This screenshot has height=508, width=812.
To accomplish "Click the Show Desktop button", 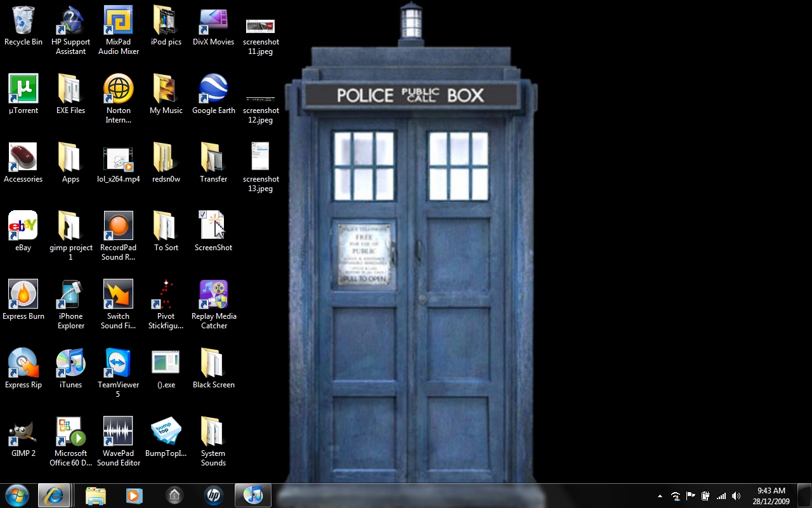I will click(x=804, y=496).
